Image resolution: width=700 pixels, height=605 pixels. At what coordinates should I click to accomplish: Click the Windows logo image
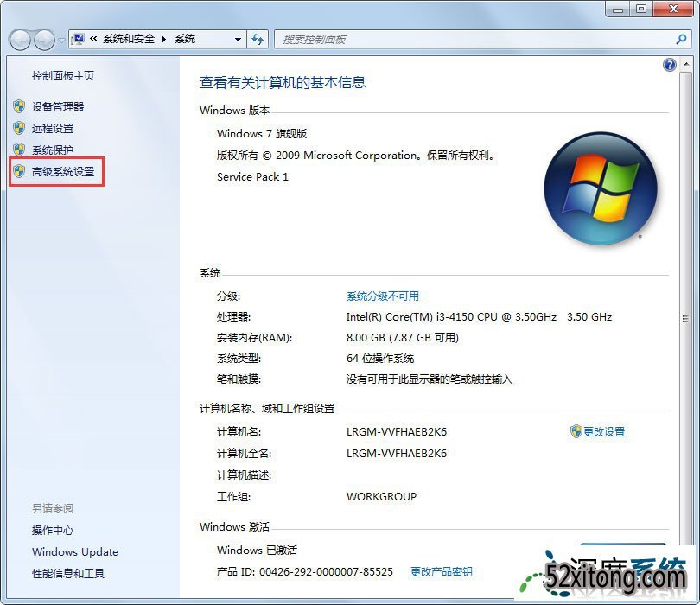pyautogui.click(x=601, y=188)
